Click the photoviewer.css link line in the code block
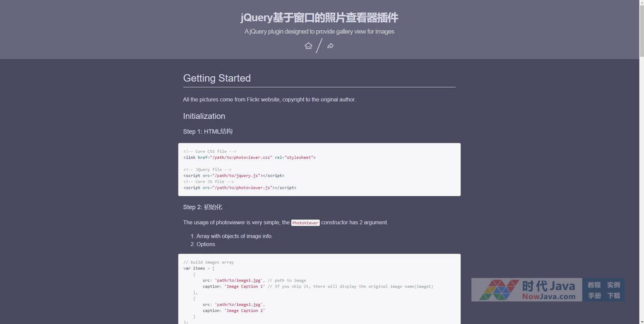644x324 pixels. pos(249,157)
